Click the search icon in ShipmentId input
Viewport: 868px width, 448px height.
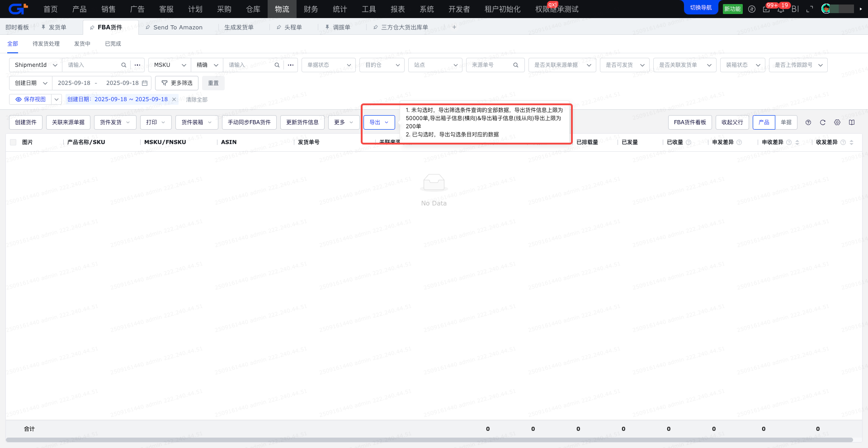tap(123, 65)
